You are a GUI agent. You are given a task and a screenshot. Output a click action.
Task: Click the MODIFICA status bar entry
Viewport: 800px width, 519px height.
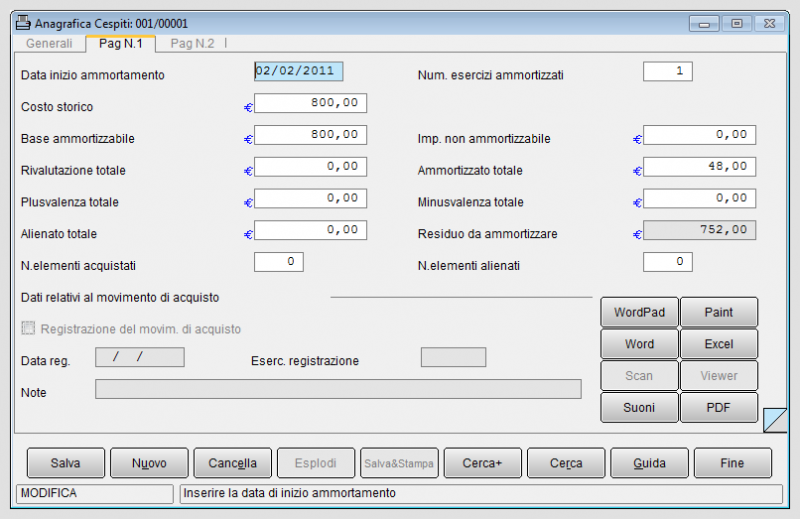pyautogui.click(x=95, y=493)
